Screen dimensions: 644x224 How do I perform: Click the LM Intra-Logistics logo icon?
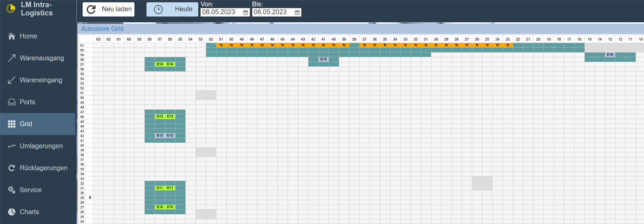(10, 9)
